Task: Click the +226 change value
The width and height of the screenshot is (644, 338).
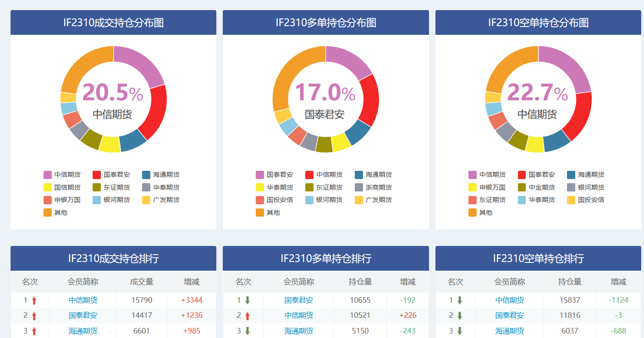Action: click(407, 316)
